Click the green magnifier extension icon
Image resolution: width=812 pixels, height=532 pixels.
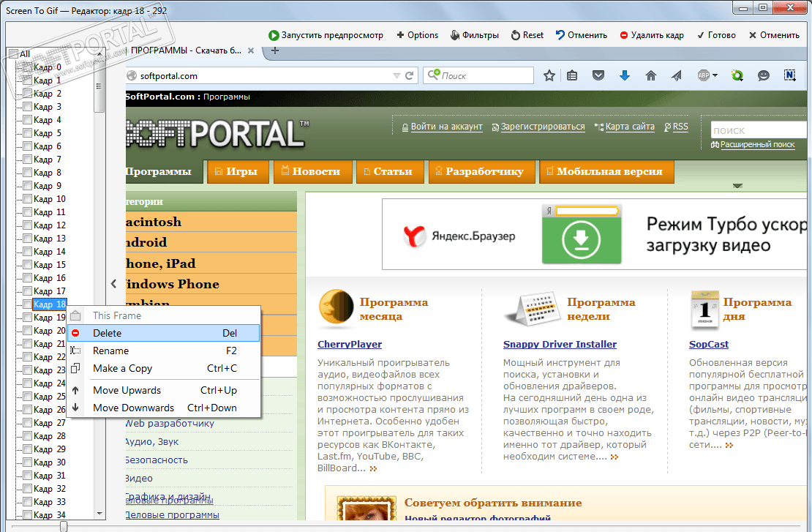[737, 75]
